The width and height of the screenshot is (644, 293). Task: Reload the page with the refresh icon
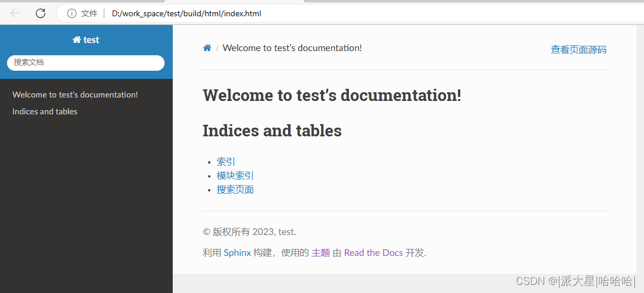click(x=40, y=13)
